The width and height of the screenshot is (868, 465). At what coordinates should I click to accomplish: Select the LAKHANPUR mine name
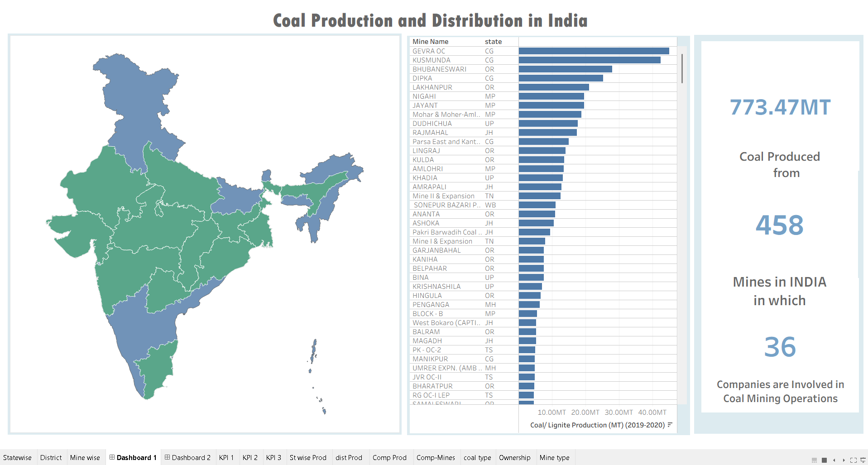[x=432, y=87]
